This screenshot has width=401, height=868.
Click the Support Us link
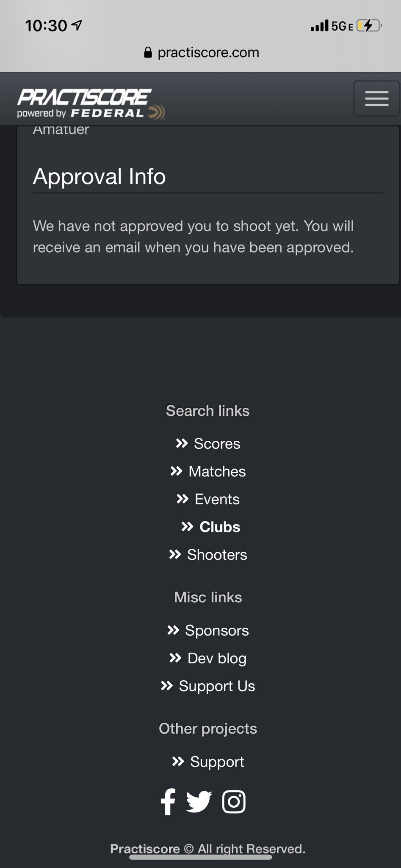click(208, 686)
